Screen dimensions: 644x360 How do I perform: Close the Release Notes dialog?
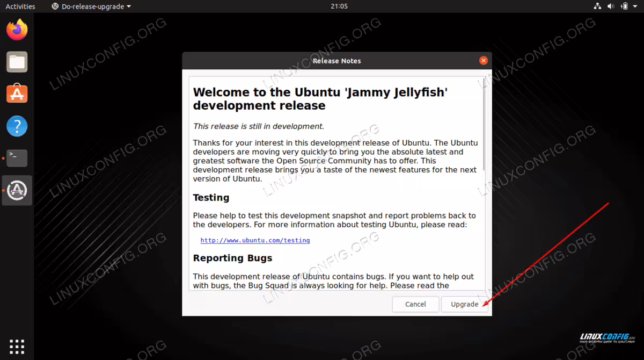click(484, 61)
